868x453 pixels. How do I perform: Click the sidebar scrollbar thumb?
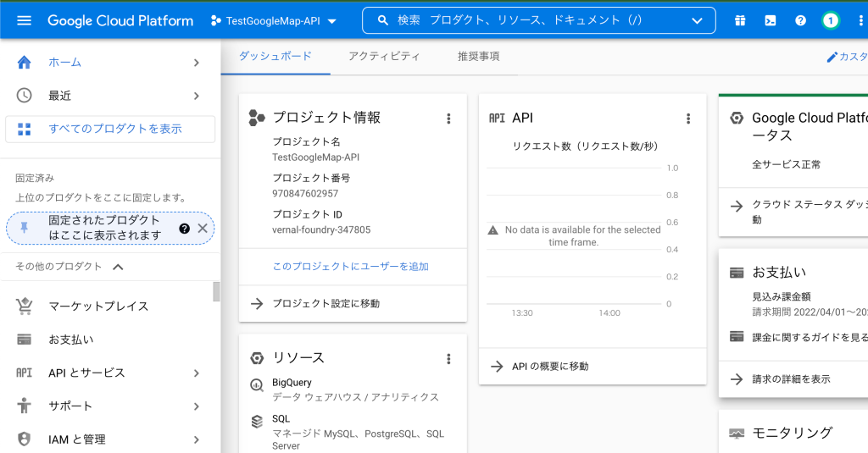point(216,292)
